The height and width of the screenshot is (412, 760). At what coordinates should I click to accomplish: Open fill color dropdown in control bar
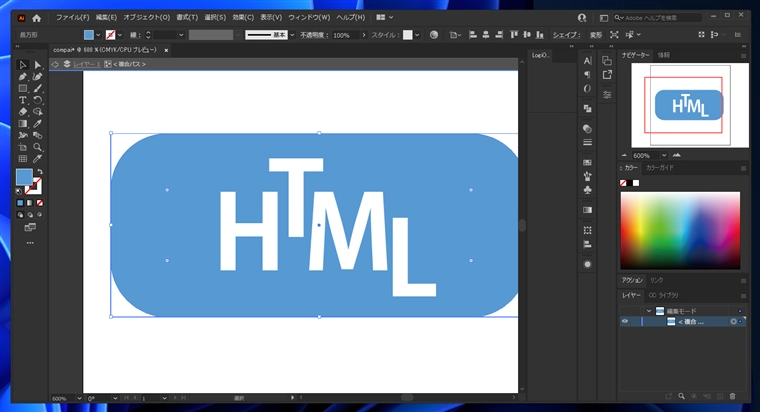tap(98, 35)
